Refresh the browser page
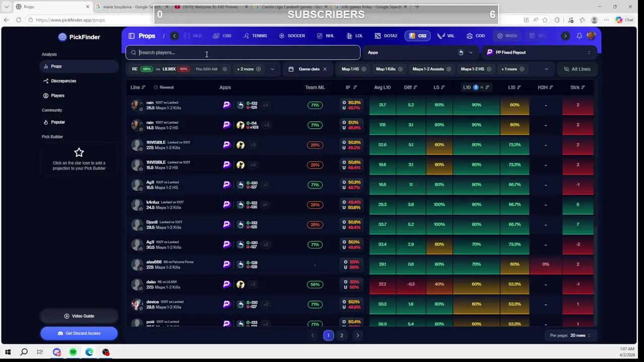The width and height of the screenshot is (644, 362). [x=18, y=20]
